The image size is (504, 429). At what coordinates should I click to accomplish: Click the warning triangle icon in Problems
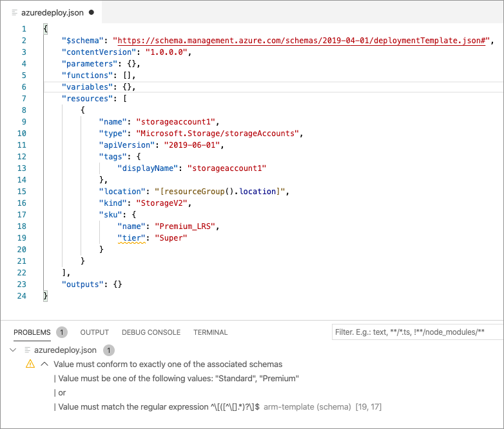tap(30, 364)
